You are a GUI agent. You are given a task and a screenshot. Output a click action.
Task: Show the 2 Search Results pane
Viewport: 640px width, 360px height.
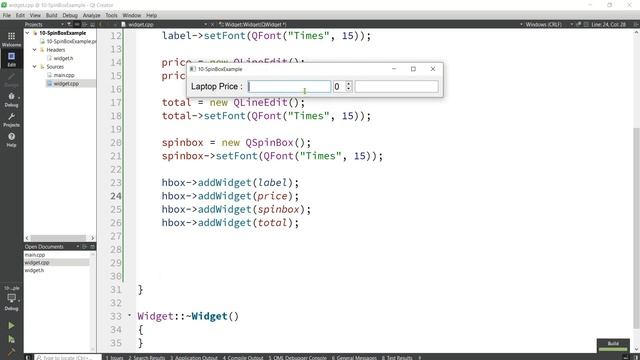click(147, 358)
